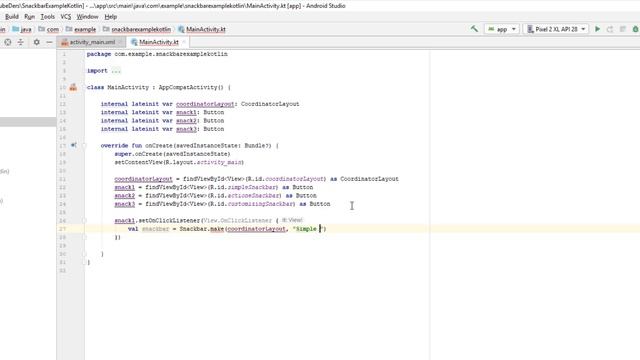Open project panel settings gear
The width and height of the screenshot is (640, 360).
[36, 42]
